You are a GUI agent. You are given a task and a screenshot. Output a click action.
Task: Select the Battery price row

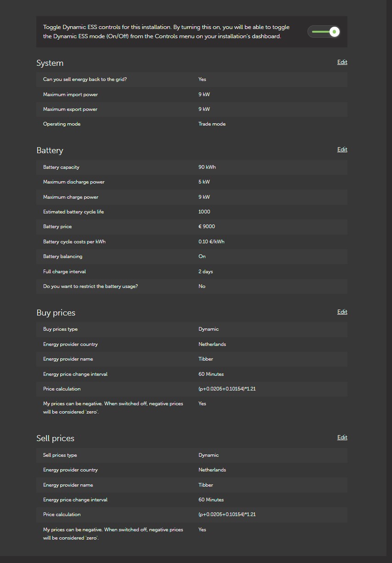click(x=192, y=227)
